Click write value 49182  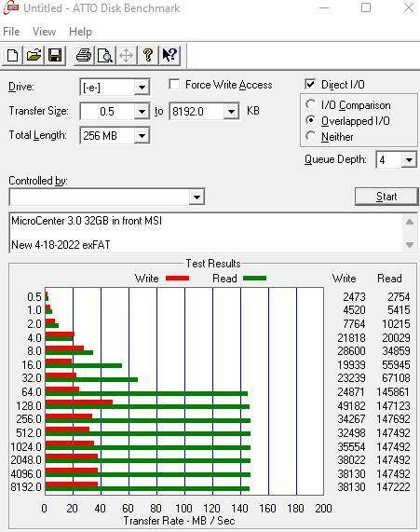(351, 406)
